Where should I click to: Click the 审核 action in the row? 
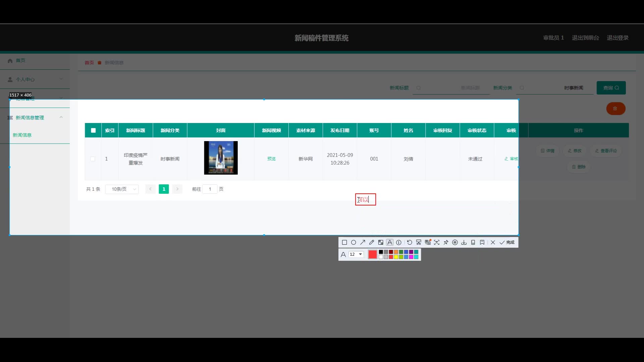[x=511, y=159]
